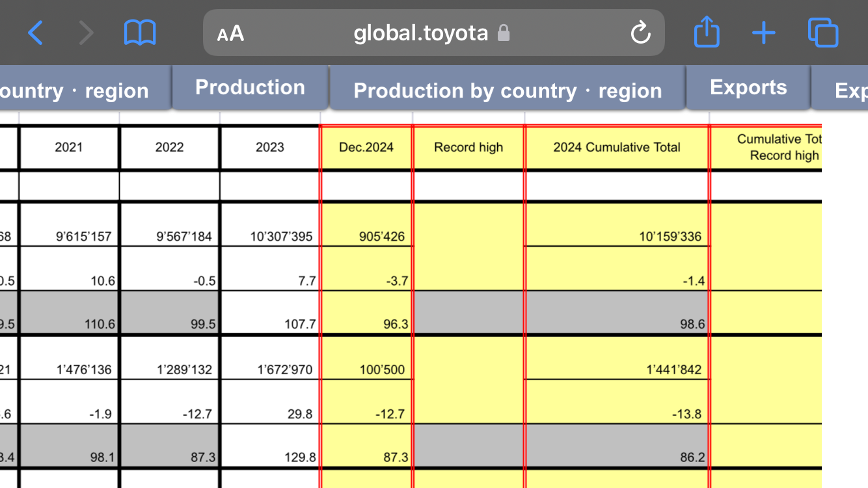868x488 pixels.
Task: Add a new tab with the plus icon
Action: tap(764, 33)
